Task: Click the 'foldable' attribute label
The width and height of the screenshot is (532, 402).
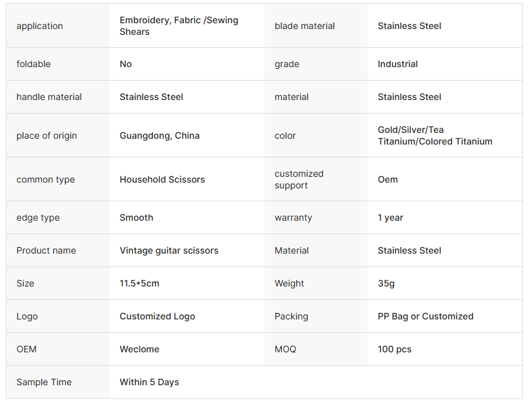Action: point(34,64)
